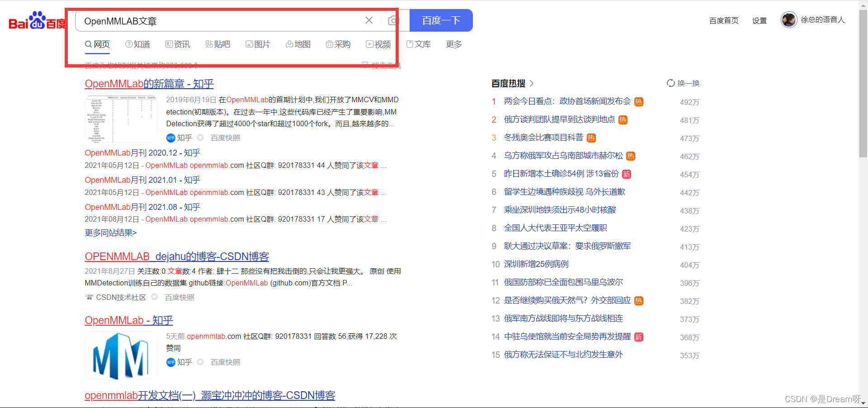
Task: Open the 徐总的语音人 account name
Action: click(822, 20)
